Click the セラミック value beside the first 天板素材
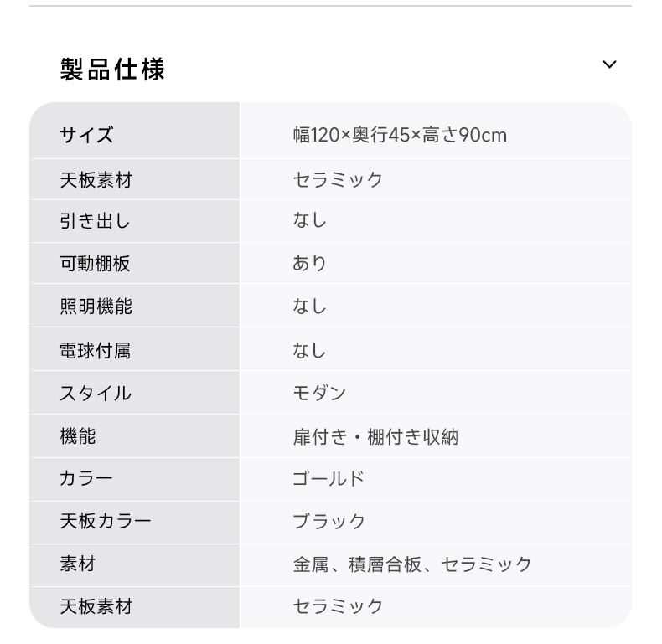 point(338,180)
